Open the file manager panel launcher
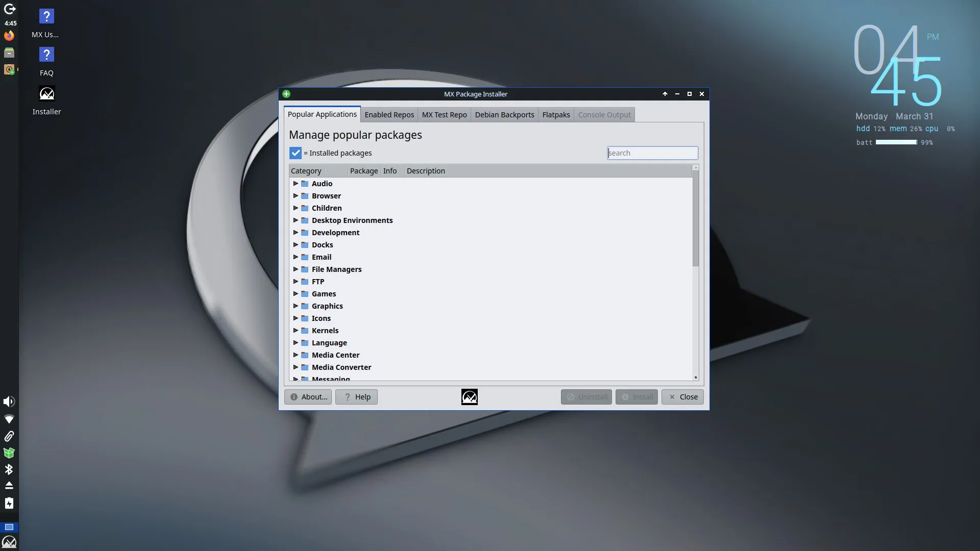 (9, 53)
